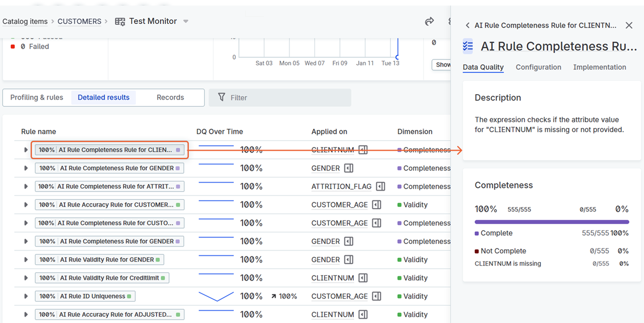The image size is (644, 323).
Task: Go to the Profiling & rules tab
Action: click(x=37, y=97)
